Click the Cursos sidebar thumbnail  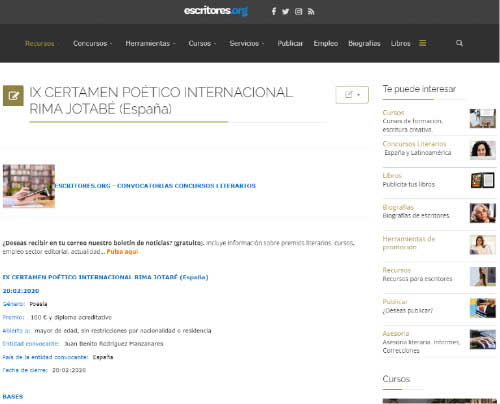click(x=483, y=118)
